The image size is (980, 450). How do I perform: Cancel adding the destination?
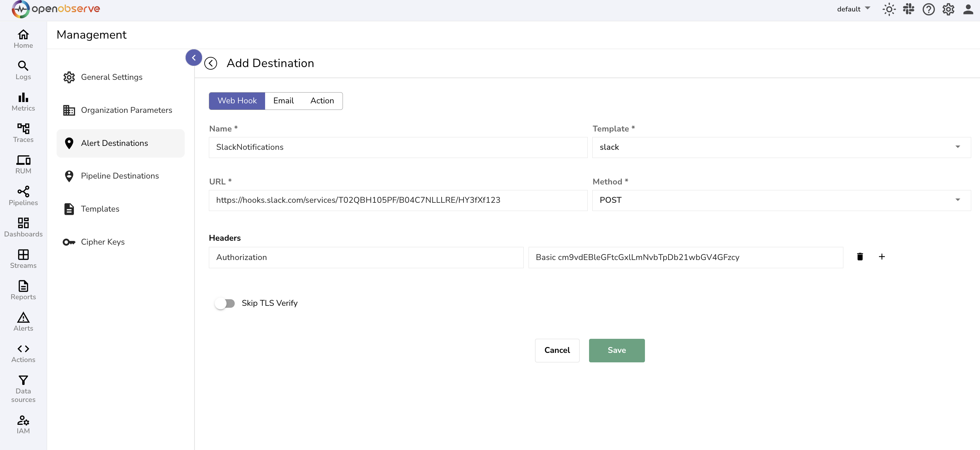tap(557, 350)
